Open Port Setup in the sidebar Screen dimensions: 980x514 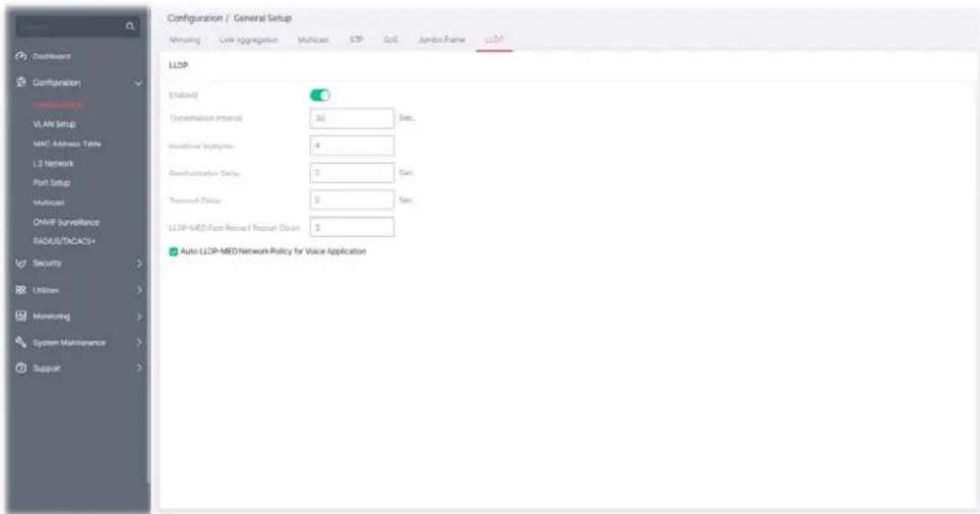[x=51, y=183]
